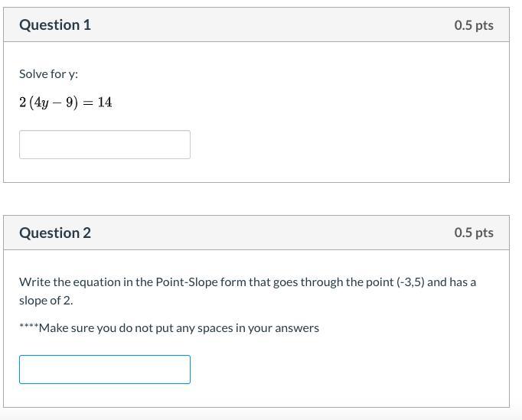This screenshot has width=522, height=420.
Task: Click the number 14 in the equation
Action: tap(105, 103)
